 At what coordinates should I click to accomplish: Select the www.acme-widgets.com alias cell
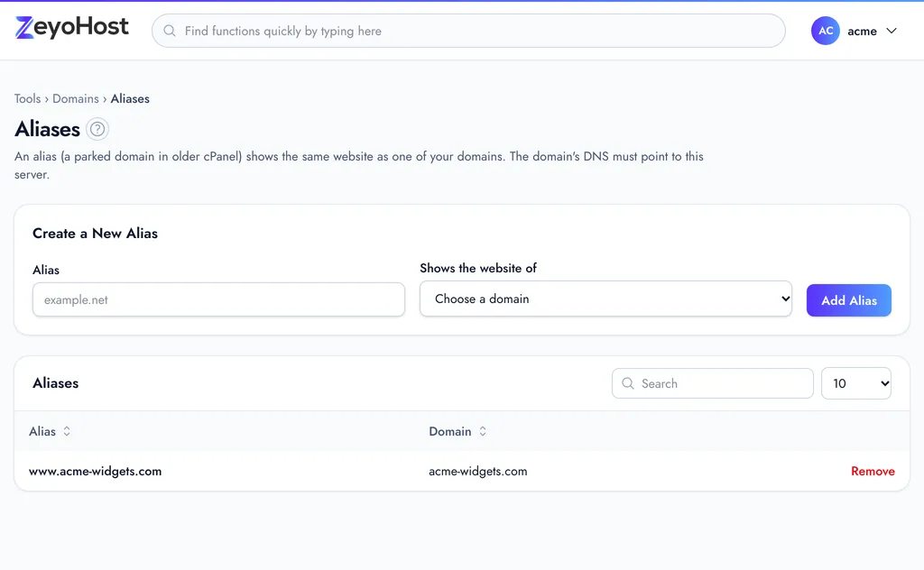96,471
